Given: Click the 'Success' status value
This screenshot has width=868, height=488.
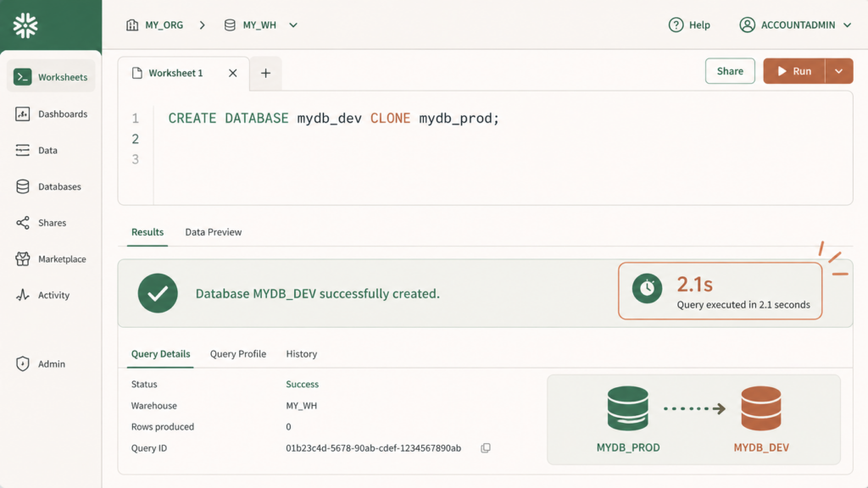Looking at the screenshot, I should pyautogui.click(x=303, y=384).
